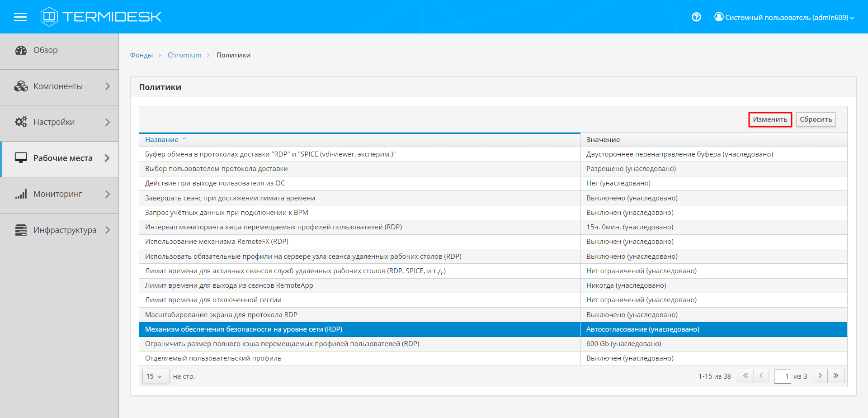868x418 pixels.
Task: Open the rows per page dropdown
Action: [156, 376]
